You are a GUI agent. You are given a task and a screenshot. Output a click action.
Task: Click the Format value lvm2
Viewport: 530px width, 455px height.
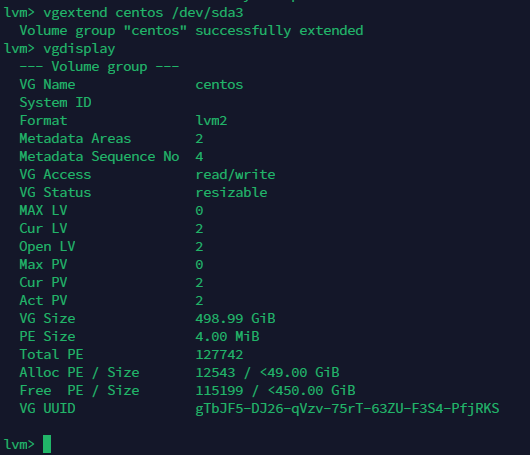(211, 121)
